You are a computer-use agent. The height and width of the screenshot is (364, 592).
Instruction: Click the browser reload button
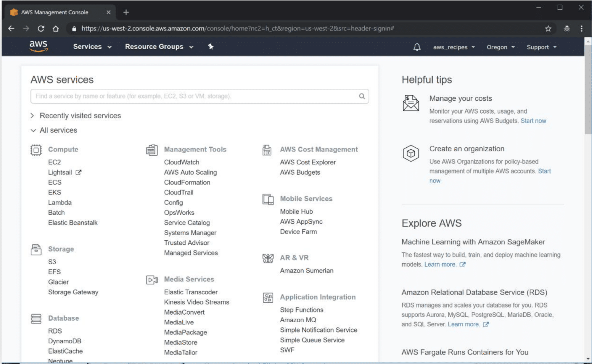click(x=41, y=28)
